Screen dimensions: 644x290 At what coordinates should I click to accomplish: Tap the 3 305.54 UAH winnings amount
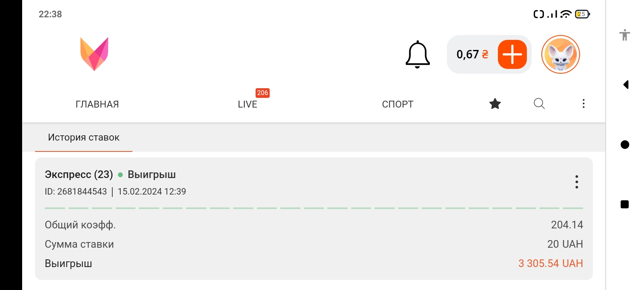click(x=550, y=263)
